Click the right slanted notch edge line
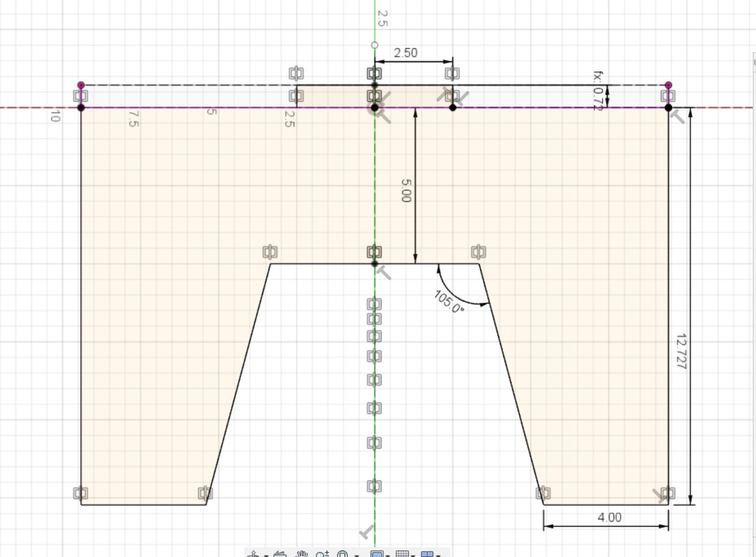 tap(512, 384)
